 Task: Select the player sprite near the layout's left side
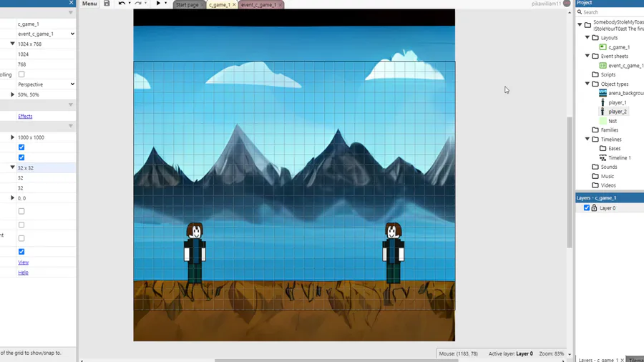[195, 253]
